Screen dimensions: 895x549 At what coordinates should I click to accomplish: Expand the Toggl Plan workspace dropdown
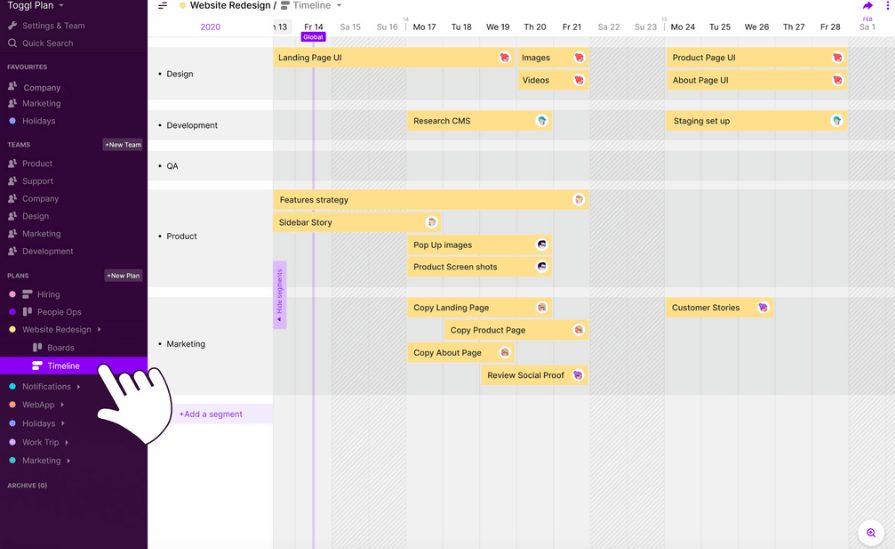(62, 6)
